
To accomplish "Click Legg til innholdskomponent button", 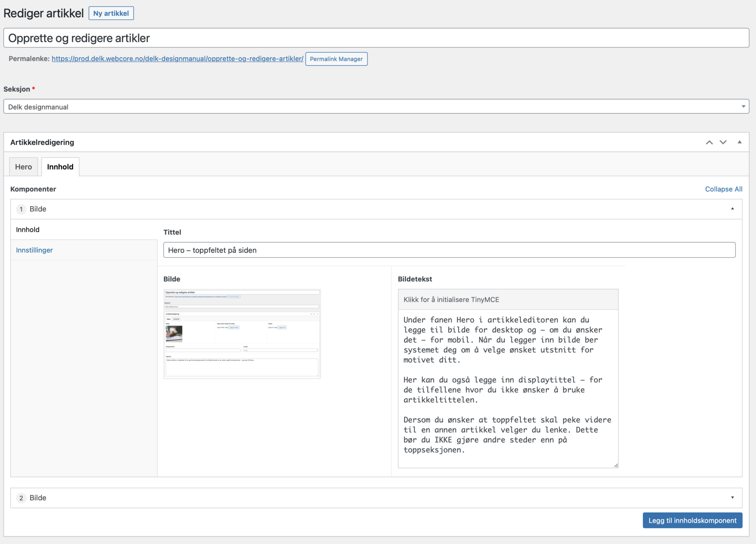I will (x=692, y=520).
